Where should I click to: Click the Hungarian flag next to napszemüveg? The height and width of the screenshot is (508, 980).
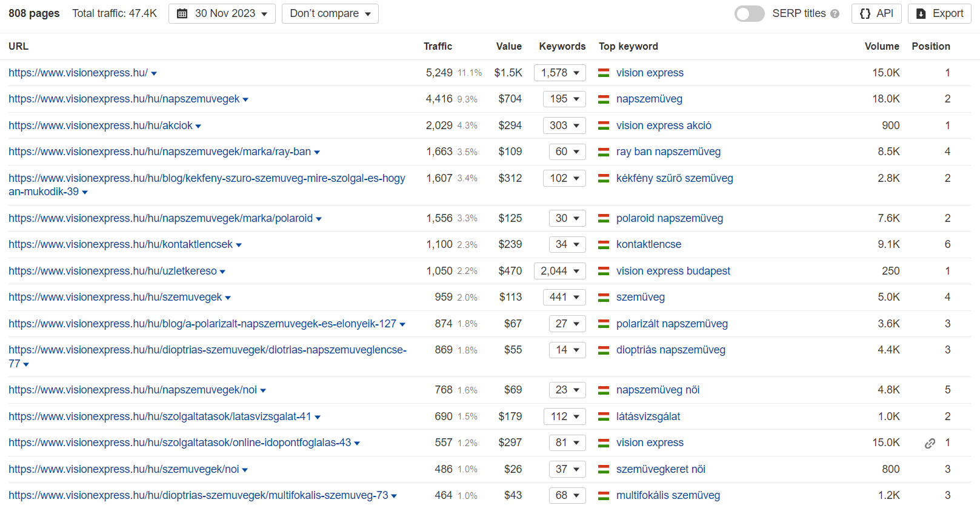tap(604, 99)
